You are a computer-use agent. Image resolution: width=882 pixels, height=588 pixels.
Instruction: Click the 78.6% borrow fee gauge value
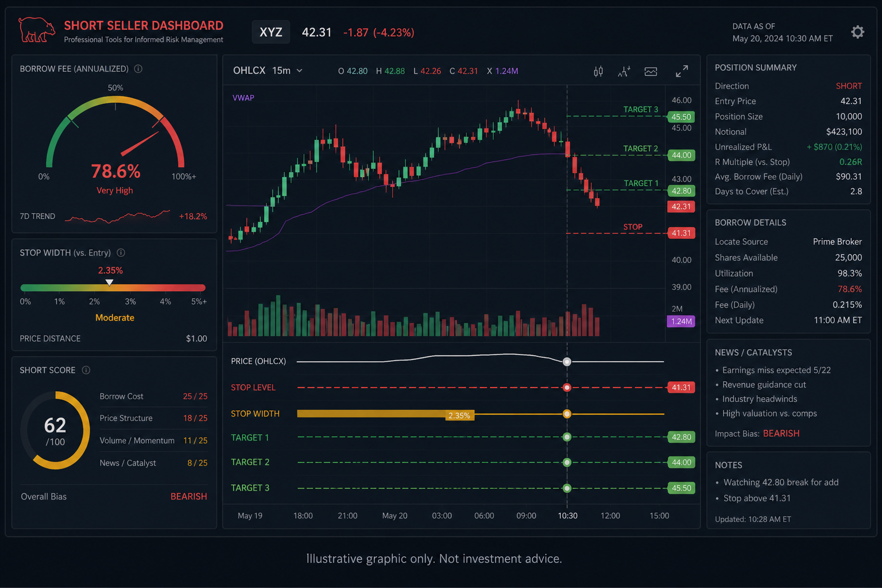(x=115, y=171)
